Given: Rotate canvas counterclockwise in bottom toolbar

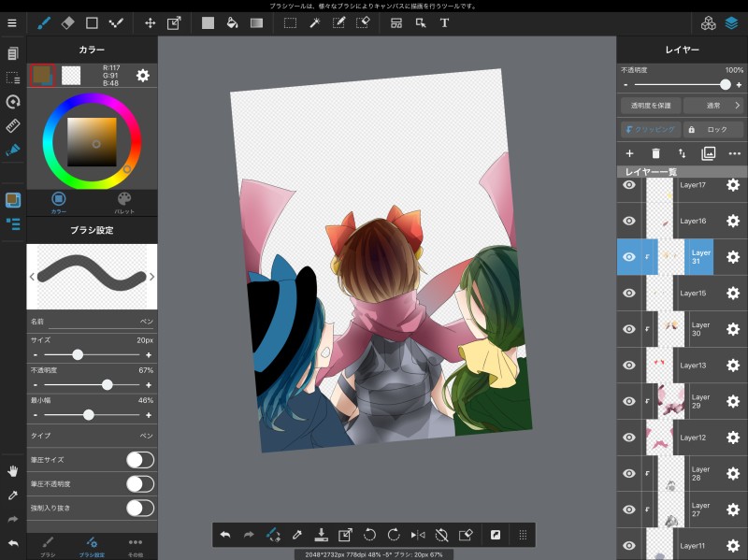Looking at the screenshot, I should [x=369, y=535].
